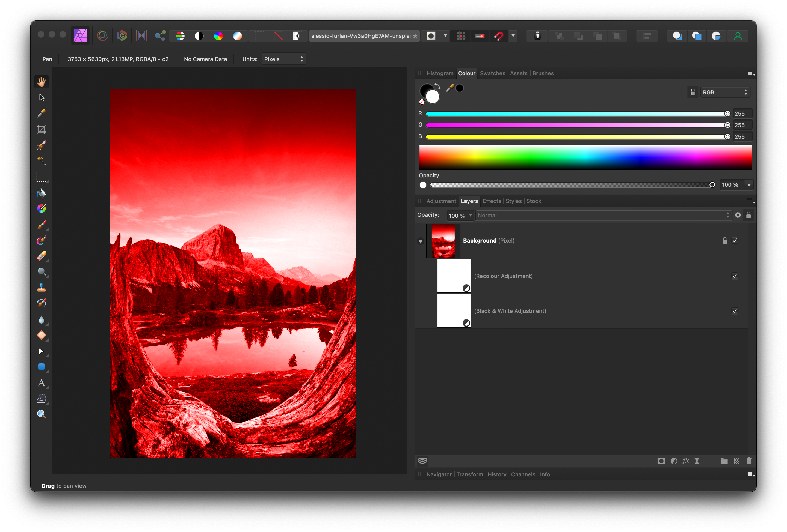
Task: Open the Quick Mask options dropdown arrow
Action: (445, 36)
